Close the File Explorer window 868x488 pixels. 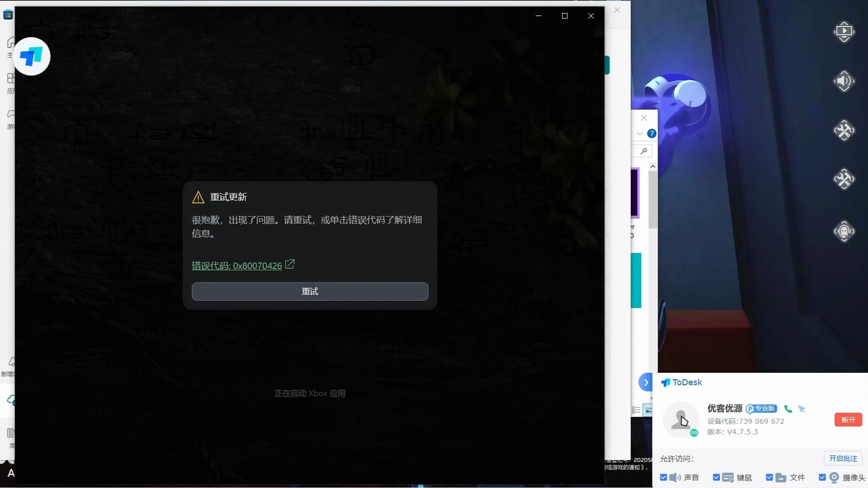[x=644, y=118]
